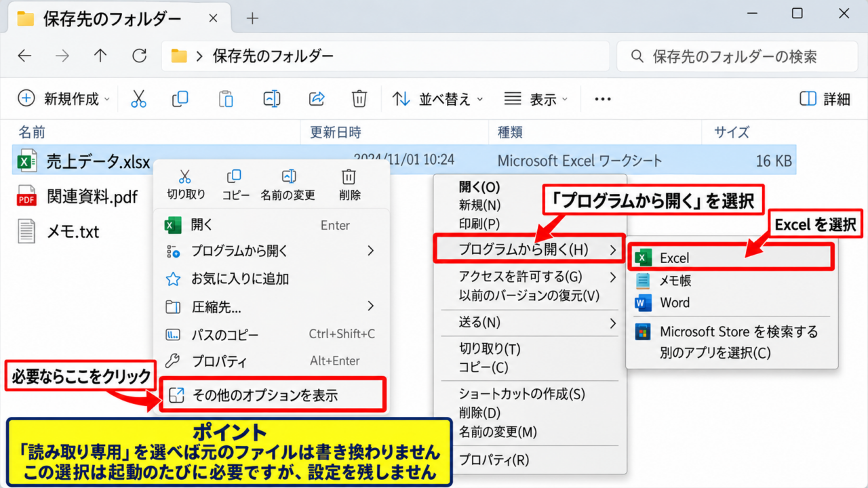Go up one folder level with up arrow
868x488 pixels.
[x=100, y=56]
